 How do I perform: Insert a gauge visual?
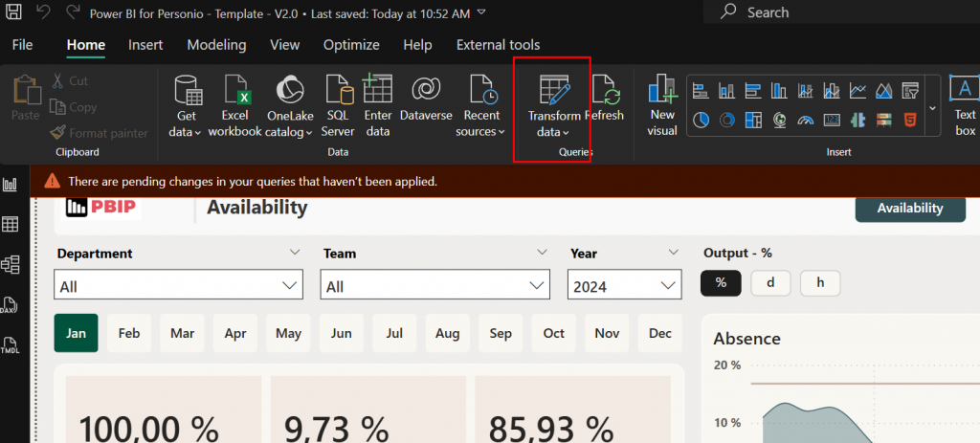806,120
